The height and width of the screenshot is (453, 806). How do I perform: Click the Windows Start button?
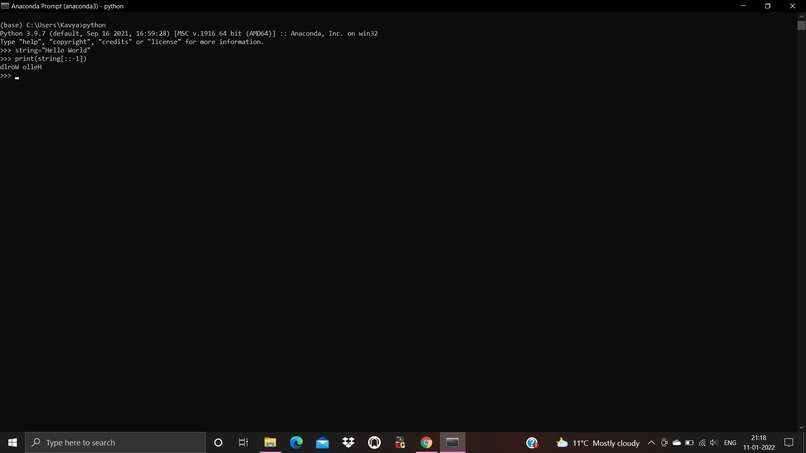point(12,442)
